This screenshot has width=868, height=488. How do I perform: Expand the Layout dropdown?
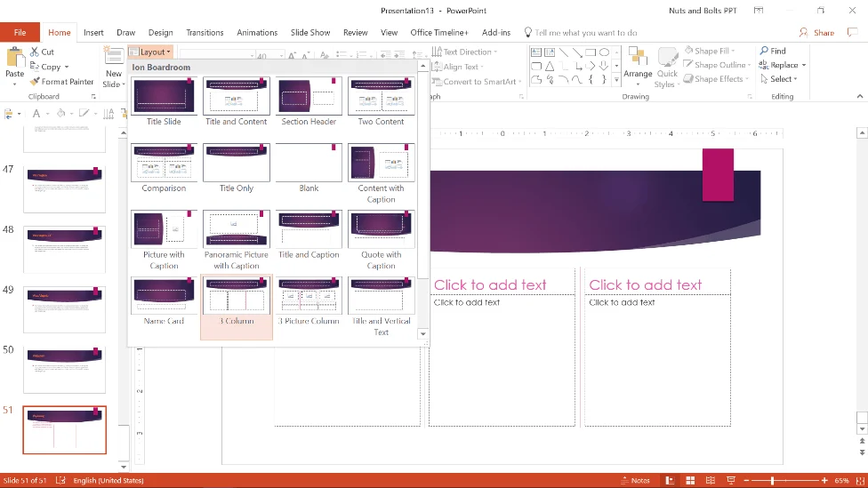pos(150,52)
